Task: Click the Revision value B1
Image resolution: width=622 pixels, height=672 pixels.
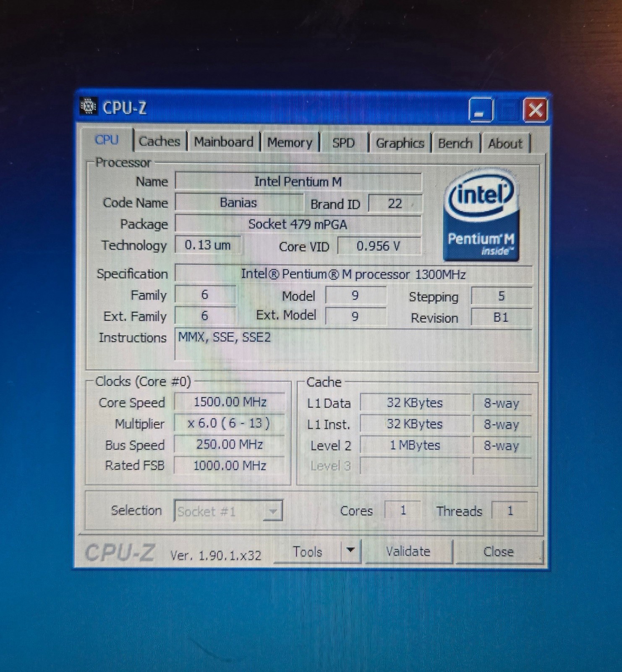Action: 501,317
